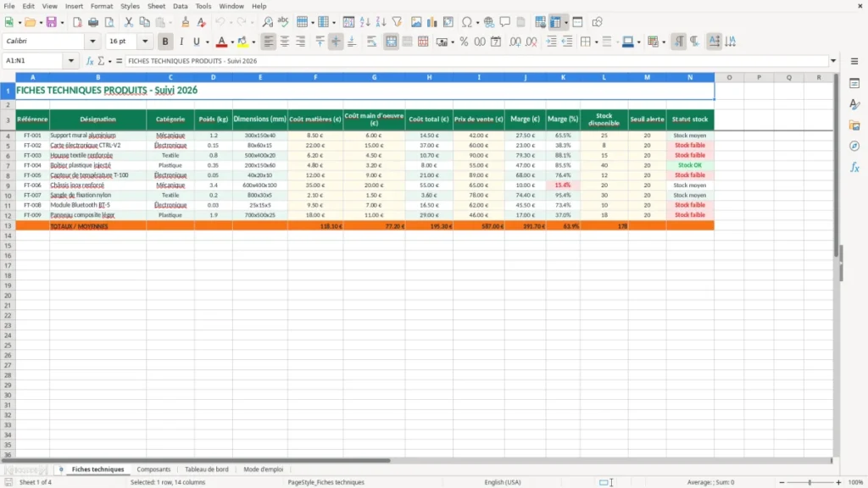This screenshot has height=488, width=868.
Task: Switch to the Composants sheet tab
Action: [153, 469]
